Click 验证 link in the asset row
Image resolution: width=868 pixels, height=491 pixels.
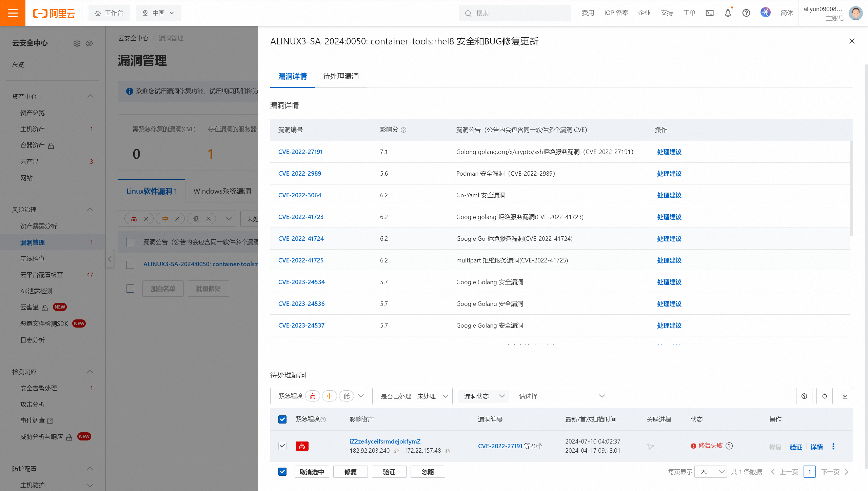(796, 447)
